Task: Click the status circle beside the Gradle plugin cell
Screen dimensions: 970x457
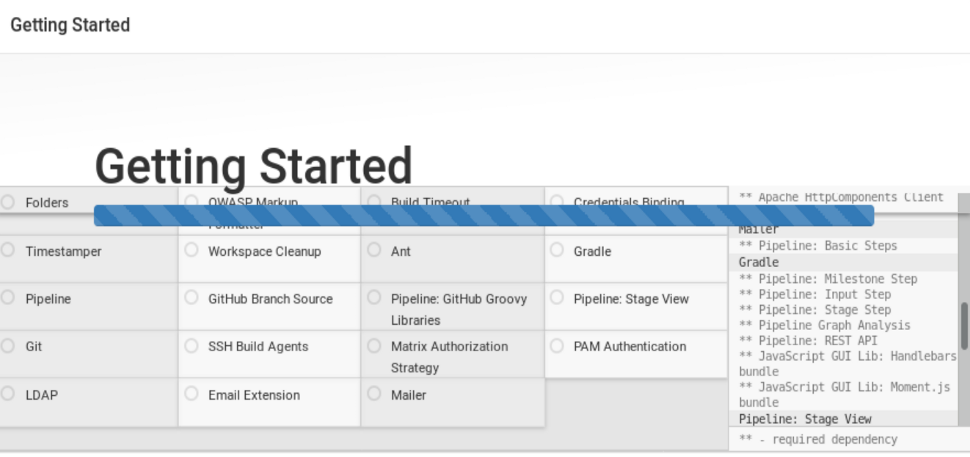Action: [x=557, y=249]
